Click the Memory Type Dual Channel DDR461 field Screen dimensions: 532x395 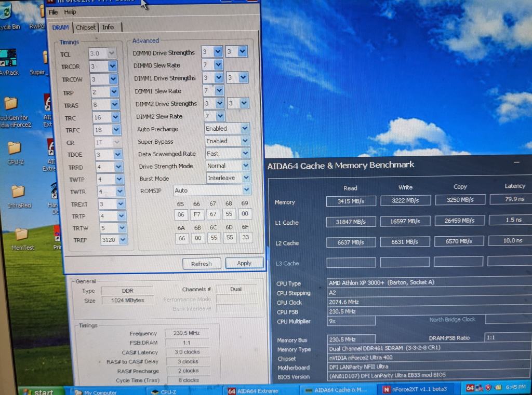[429, 348]
